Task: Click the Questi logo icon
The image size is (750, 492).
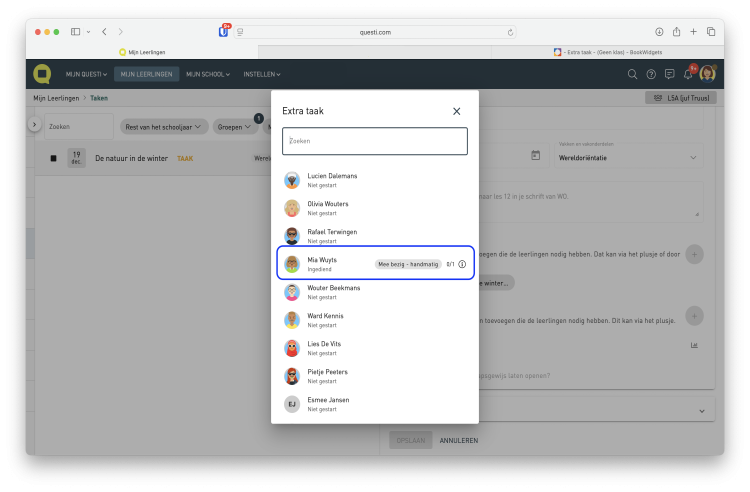Action: click(43, 74)
